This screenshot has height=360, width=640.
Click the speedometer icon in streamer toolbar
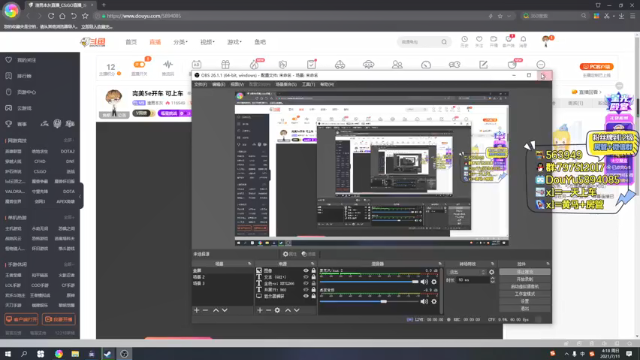tap(426, 65)
